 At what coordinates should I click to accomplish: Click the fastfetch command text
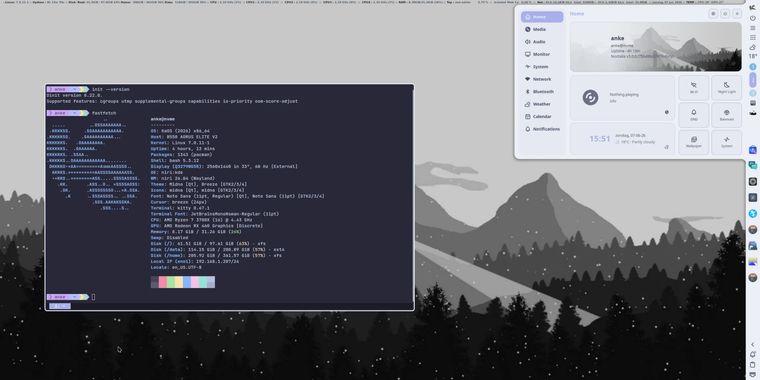[104, 113]
